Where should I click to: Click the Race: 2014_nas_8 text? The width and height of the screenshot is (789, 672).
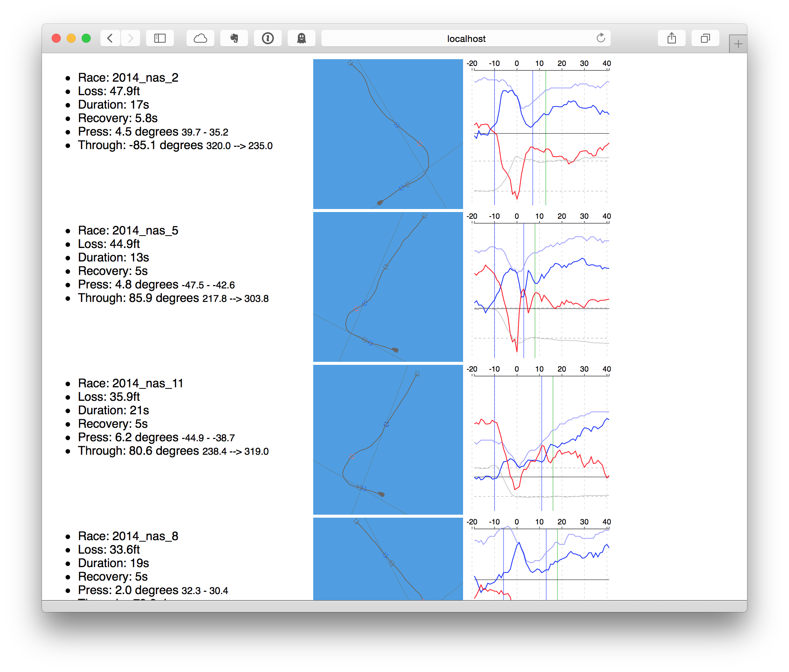pyautogui.click(x=128, y=536)
